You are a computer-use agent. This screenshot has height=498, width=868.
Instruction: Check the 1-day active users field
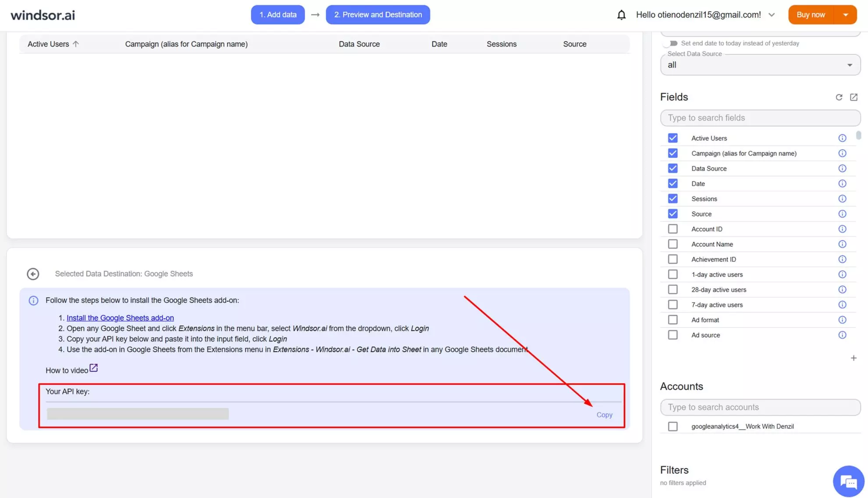click(672, 274)
